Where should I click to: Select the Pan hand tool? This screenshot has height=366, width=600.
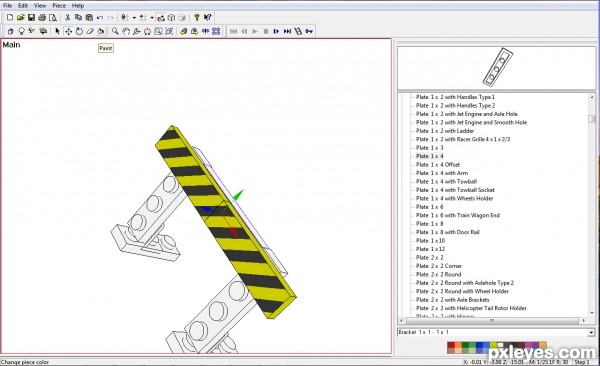tap(126, 31)
